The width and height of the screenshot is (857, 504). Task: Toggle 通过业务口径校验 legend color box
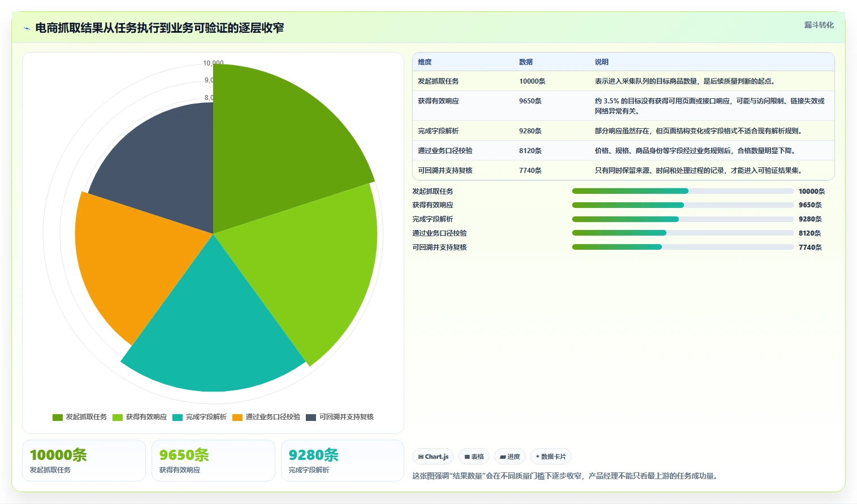[x=237, y=418]
